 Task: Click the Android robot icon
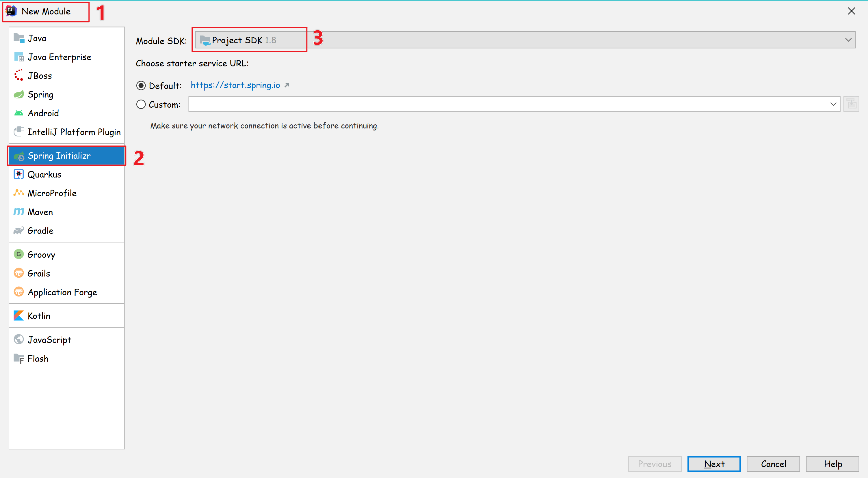point(18,113)
